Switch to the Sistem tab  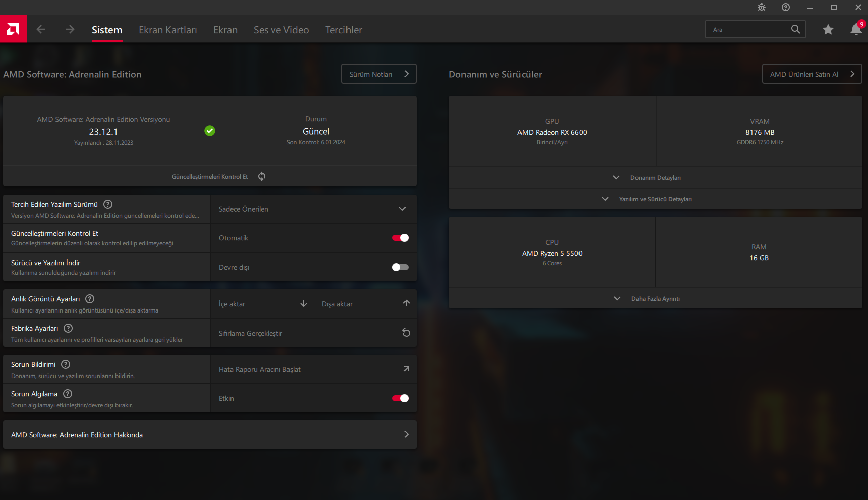[107, 30]
